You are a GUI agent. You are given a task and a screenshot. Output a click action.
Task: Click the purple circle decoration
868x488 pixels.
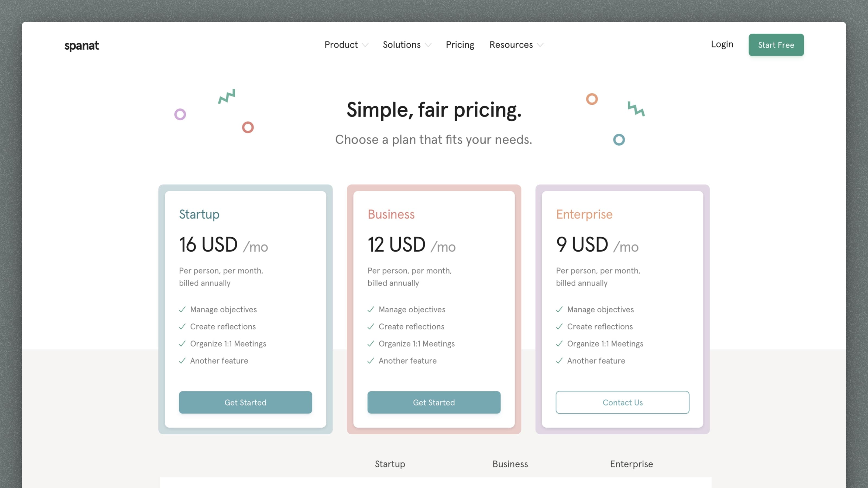click(180, 114)
